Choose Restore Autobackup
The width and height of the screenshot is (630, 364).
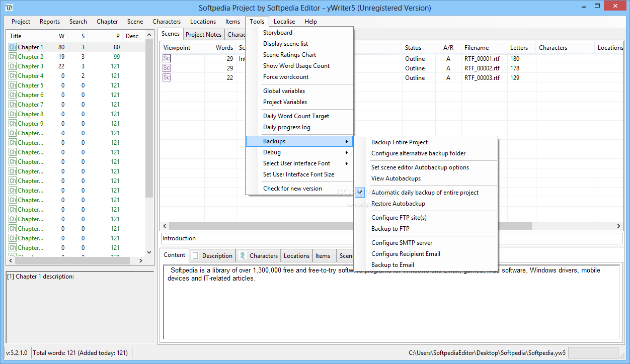click(x=426, y=204)
